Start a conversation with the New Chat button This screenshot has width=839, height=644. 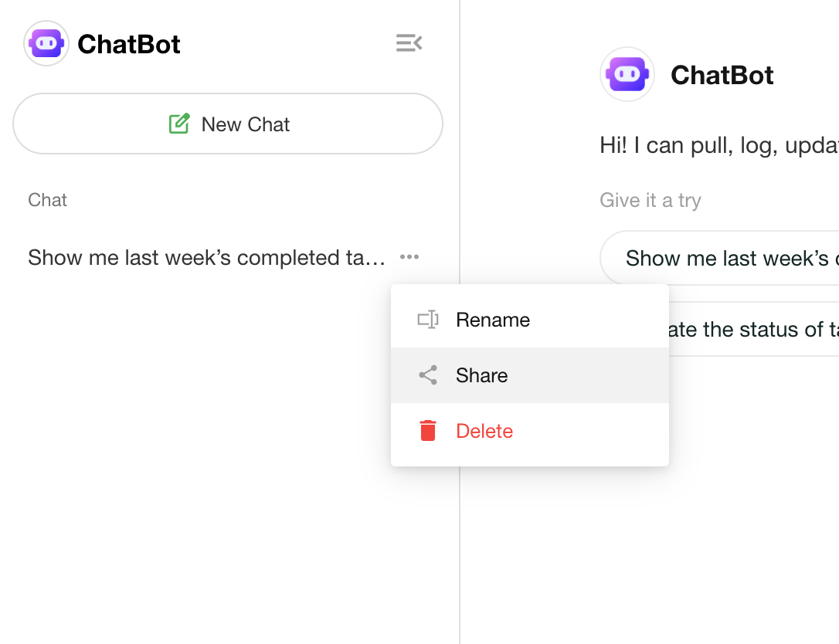point(228,124)
